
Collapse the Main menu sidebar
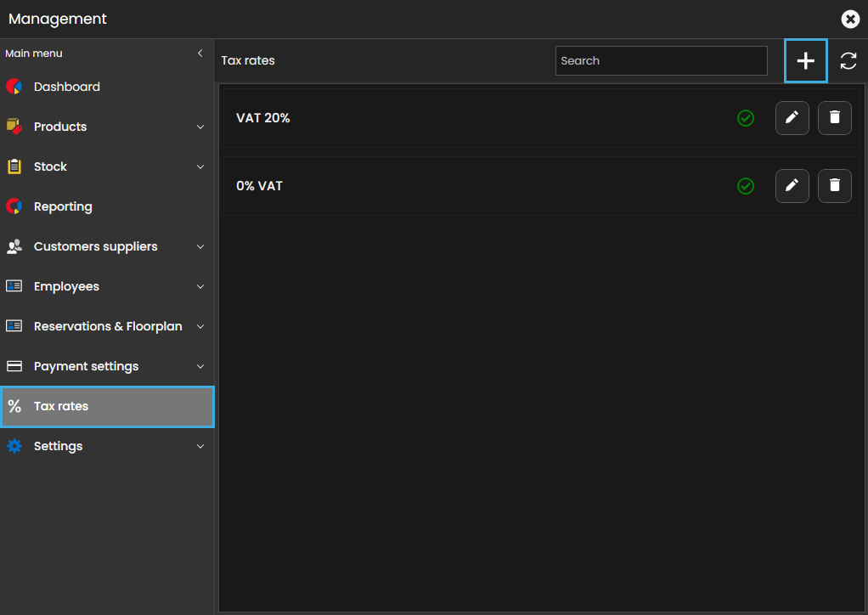click(x=200, y=54)
